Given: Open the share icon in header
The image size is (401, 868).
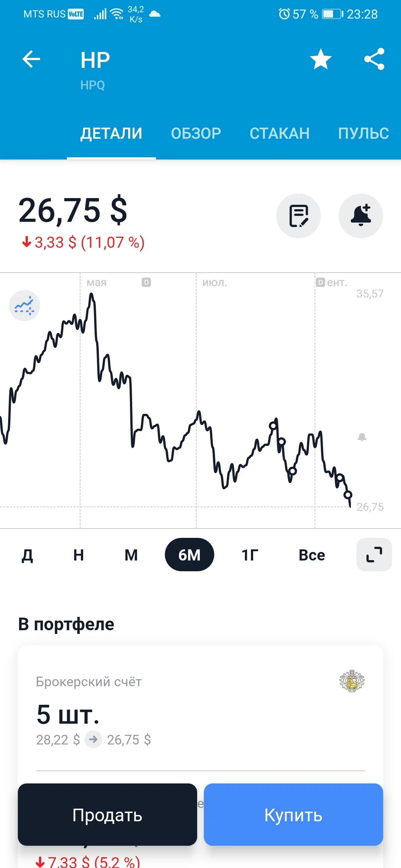Looking at the screenshot, I should tap(374, 59).
